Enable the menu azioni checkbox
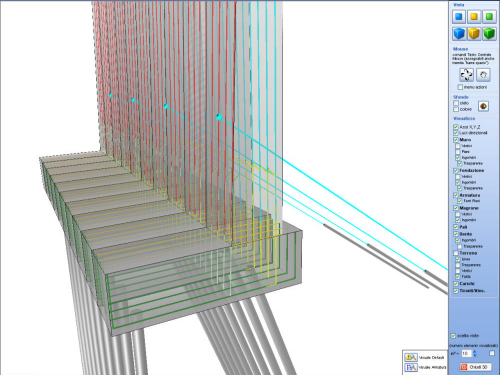The width and height of the screenshot is (500, 375). tap(460, 87)
